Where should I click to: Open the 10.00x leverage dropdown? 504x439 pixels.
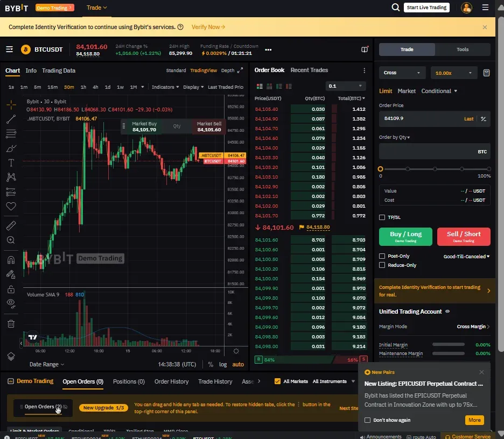point(453,73)
